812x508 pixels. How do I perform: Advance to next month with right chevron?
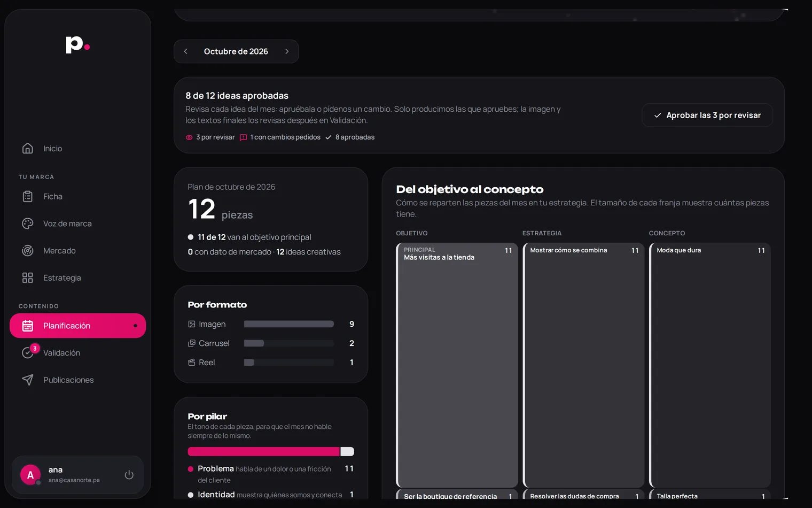(287, 51)
